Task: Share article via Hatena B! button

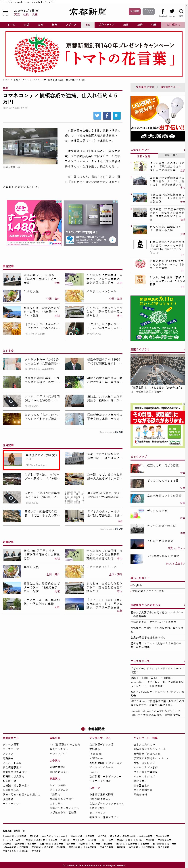Action: 116,116
